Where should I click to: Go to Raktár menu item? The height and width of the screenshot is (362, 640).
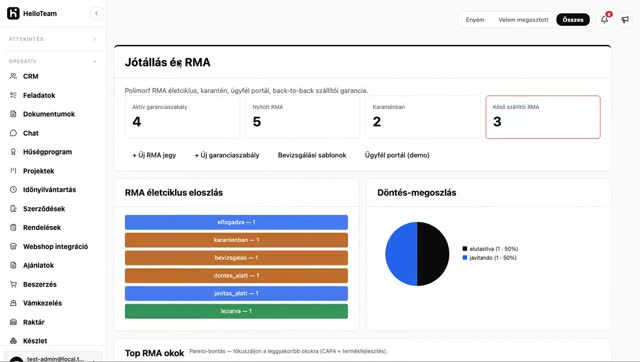[33, 322]
